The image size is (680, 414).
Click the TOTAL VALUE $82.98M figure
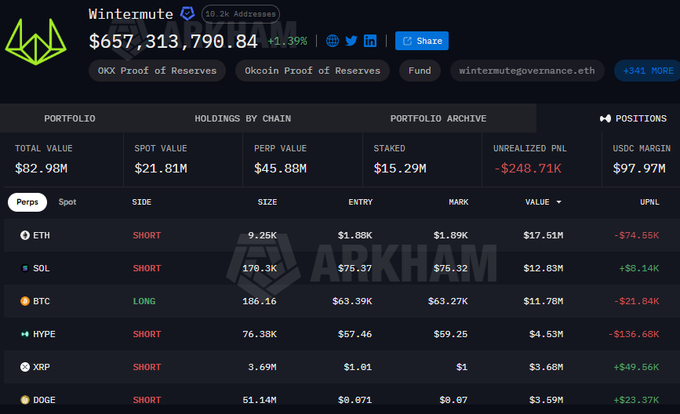click(41, 168)
